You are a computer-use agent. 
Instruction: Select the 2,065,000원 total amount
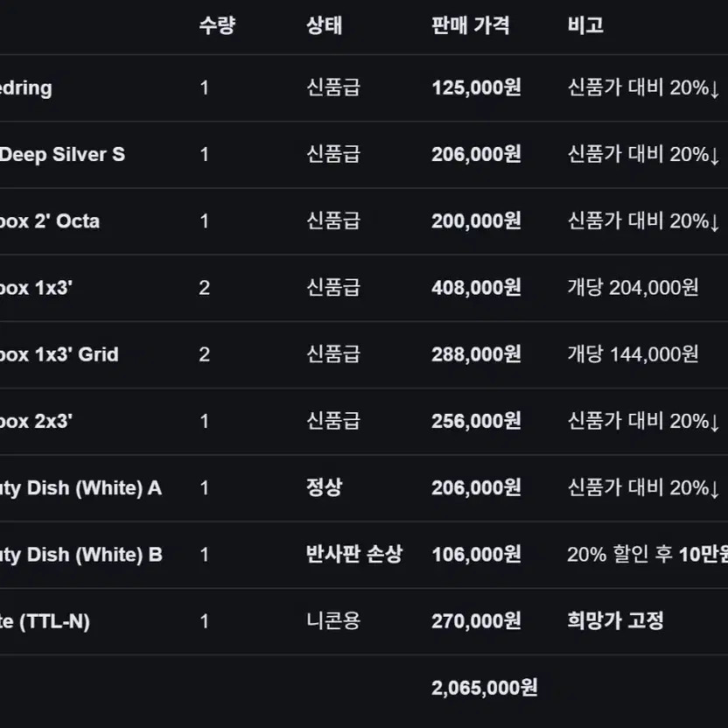point(485,688)
